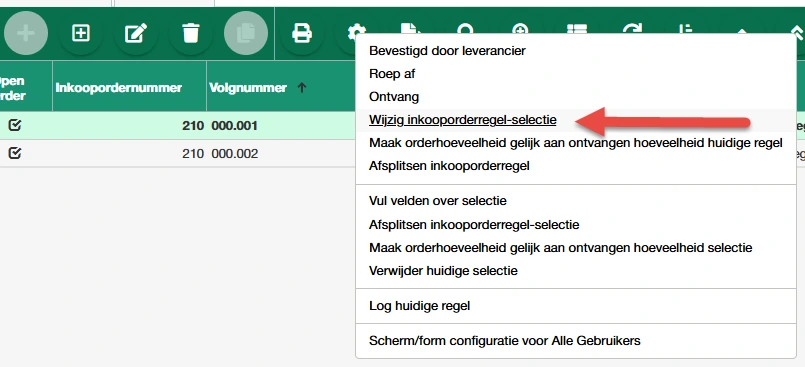Click the disabled round plus button
Viewport: 805px width, 367px height.
(x=26, y=33)
